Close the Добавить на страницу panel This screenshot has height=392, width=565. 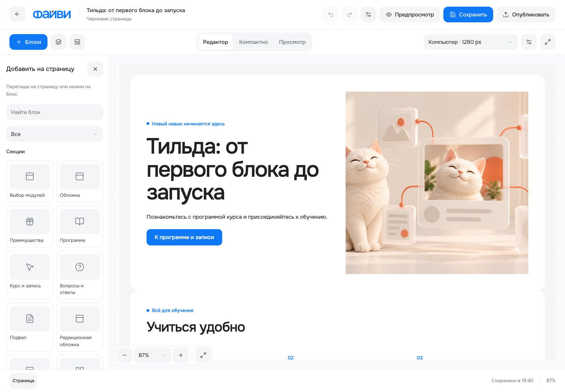(95, 69)
